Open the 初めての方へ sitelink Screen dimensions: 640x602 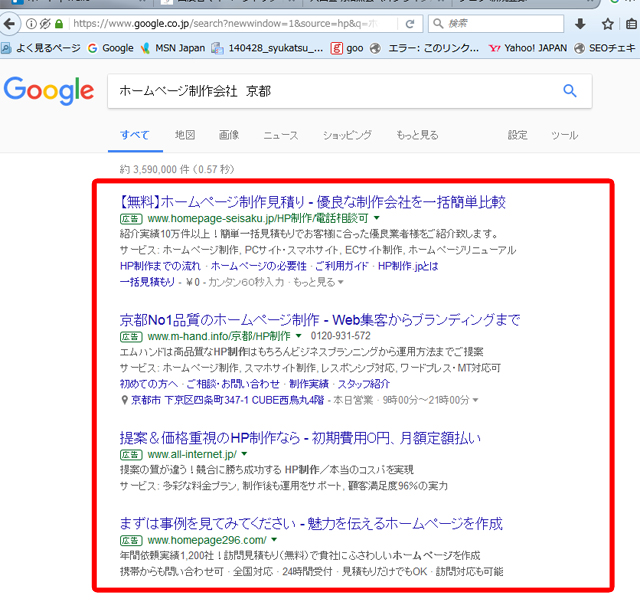[x=149, y=384]
